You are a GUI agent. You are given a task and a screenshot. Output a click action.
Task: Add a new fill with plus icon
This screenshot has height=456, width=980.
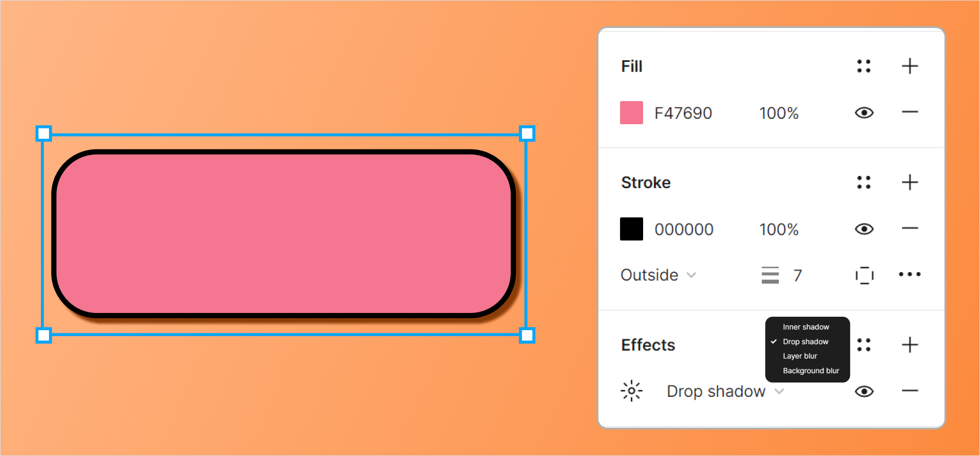pos(910,66)
